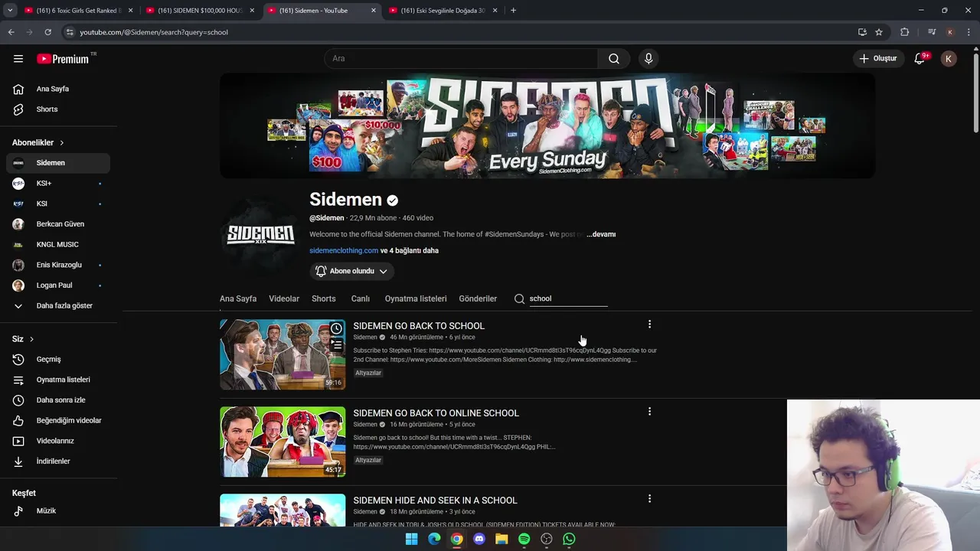980x551 pixels.
Task: Expand channel description with ...devamı
Action: coord(601,234)
